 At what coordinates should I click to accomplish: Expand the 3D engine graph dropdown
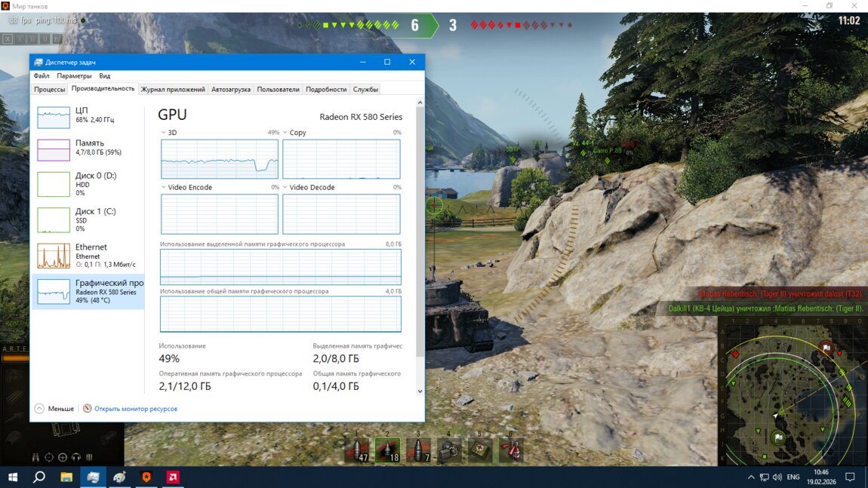click(x=163, y=133)
